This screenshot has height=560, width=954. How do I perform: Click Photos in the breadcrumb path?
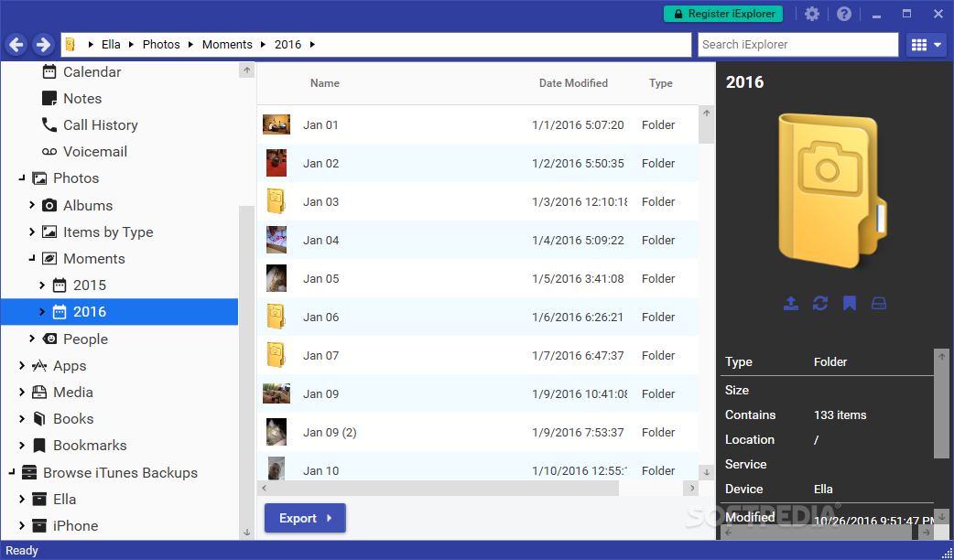pyautogui.click(x=161, y=45)
